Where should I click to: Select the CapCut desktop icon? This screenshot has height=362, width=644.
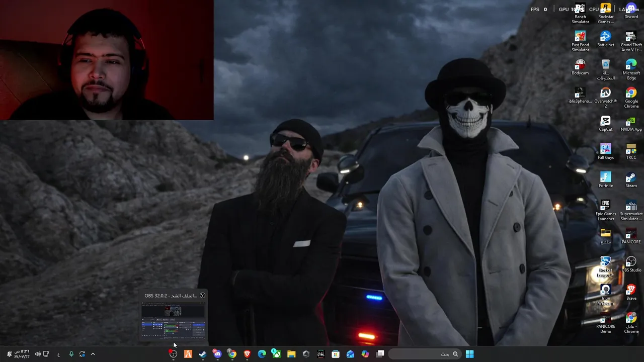(606, 124)
